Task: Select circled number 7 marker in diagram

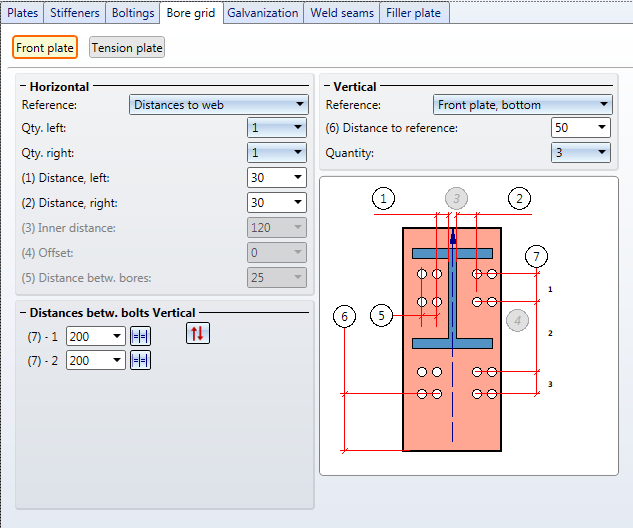Action: pyautogui.click(x=537, y=257)
